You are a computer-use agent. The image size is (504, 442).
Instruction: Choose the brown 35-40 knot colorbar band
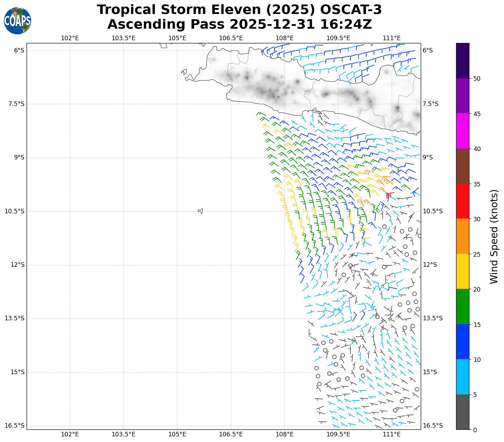(463, 166)
